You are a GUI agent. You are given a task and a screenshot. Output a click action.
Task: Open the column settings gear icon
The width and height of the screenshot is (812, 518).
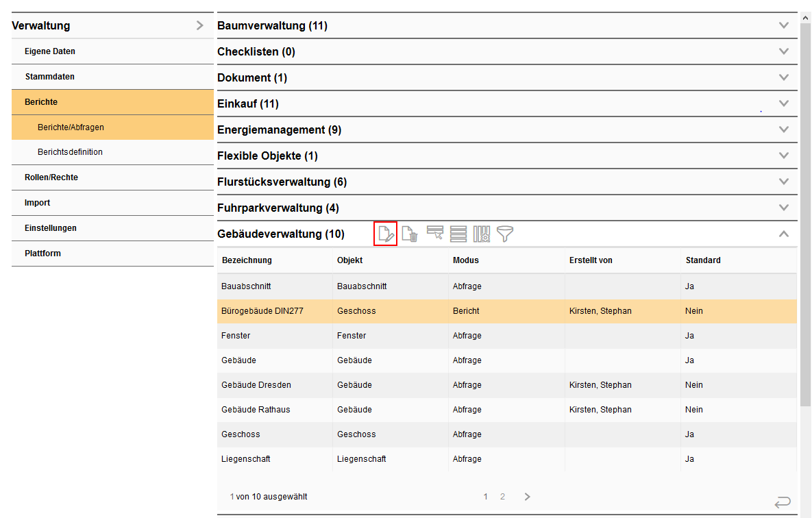click(482, 234)
